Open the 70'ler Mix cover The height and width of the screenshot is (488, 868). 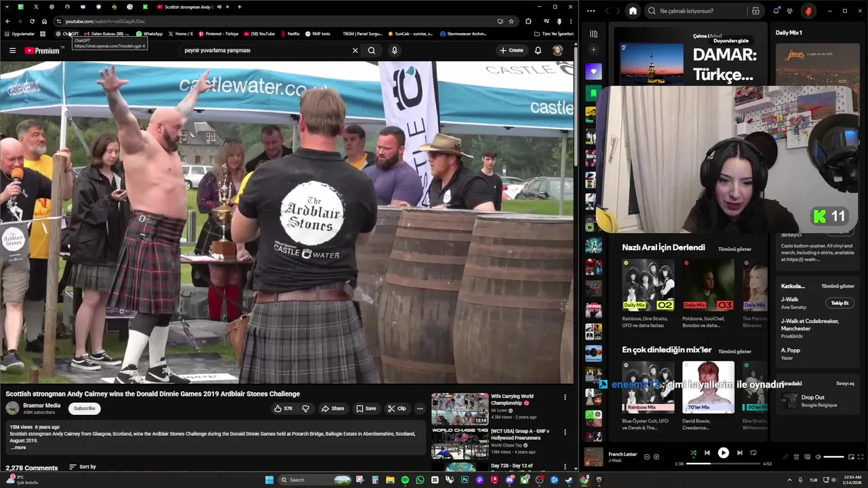(x=708, y=387)
